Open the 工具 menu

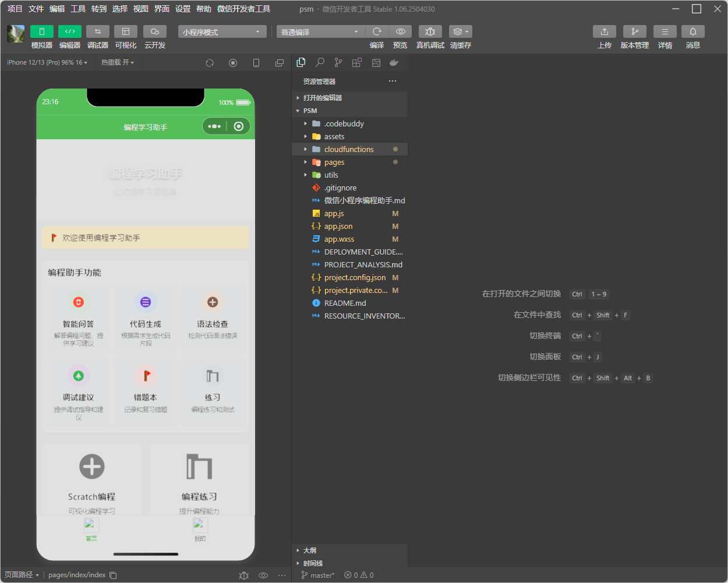tap(77, 9)
